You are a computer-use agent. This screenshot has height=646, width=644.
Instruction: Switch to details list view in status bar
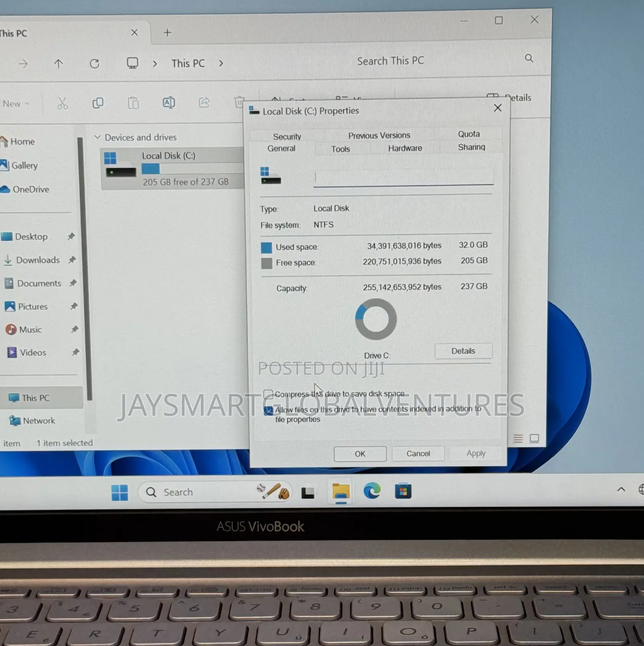(518, 438)
